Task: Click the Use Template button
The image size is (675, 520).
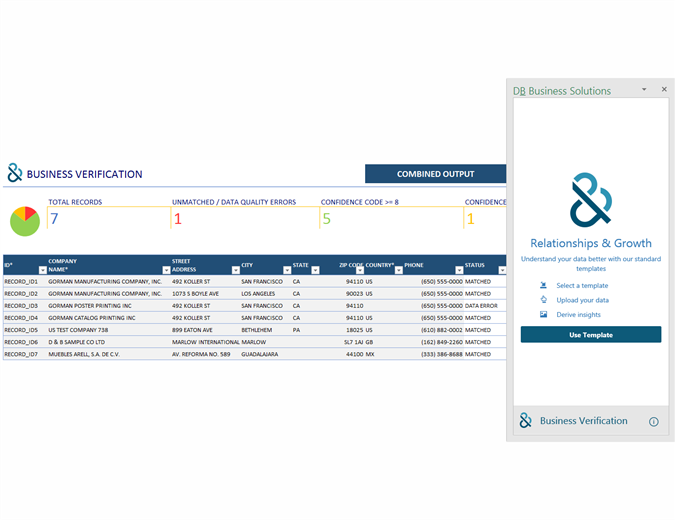Action: [x=591, y=334]
